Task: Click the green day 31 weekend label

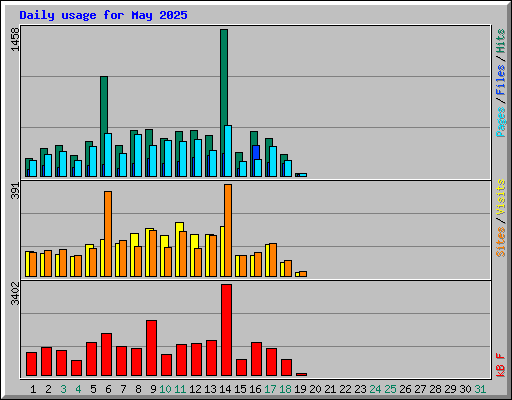Action: coord(480,389)
